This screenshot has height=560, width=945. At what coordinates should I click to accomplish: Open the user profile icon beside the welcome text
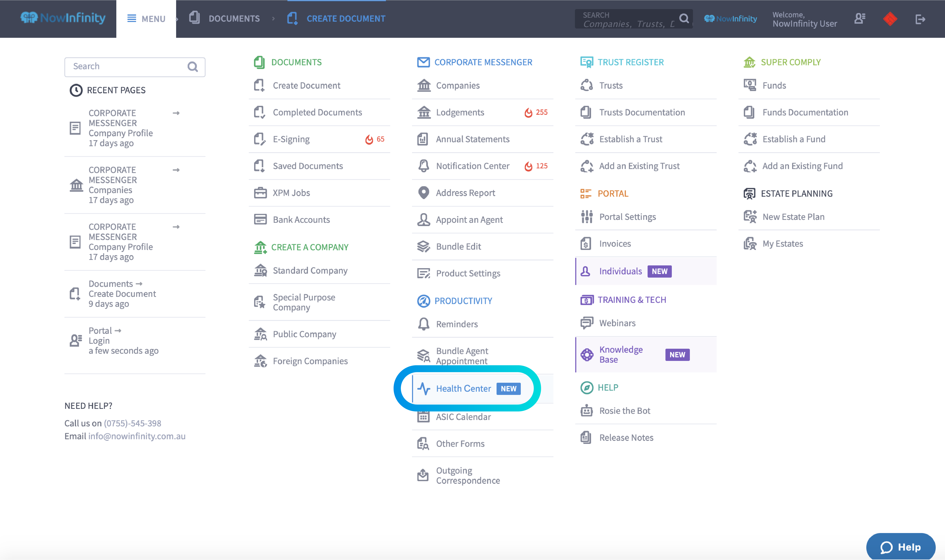pos(860,19)
